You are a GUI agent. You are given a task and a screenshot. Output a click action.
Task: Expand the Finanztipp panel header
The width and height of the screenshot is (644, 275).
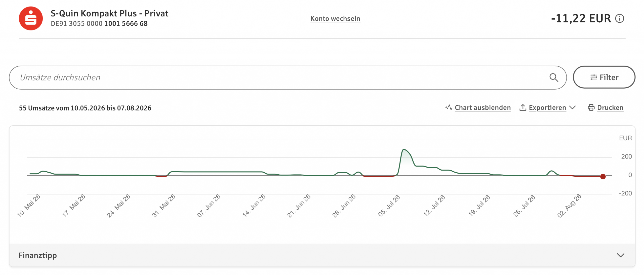point(322,255)
